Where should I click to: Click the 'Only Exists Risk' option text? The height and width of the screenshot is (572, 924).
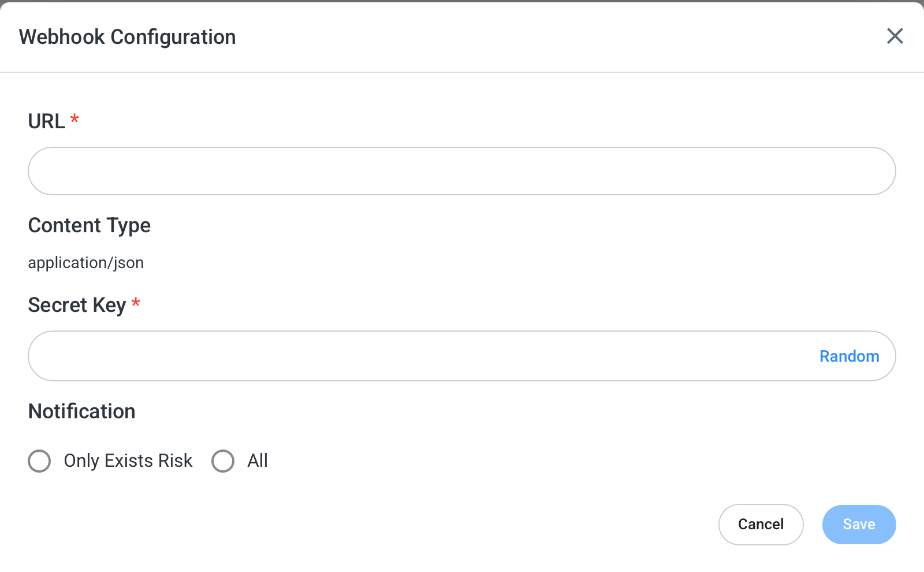[x=128, y=461]
